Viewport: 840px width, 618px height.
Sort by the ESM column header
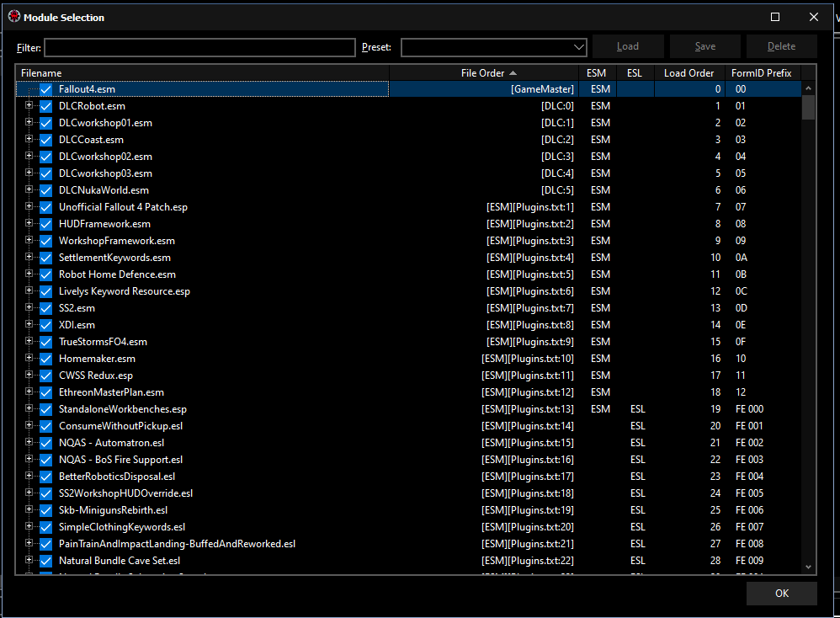pos(597,73)
